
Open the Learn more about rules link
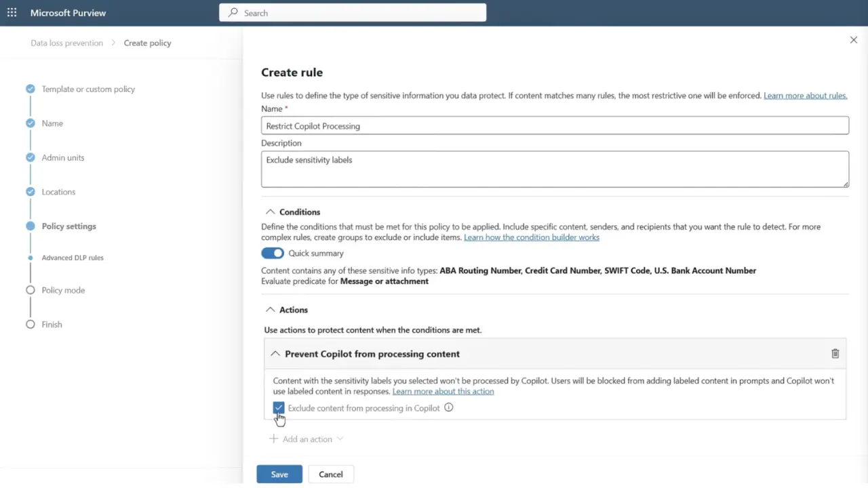click(805, 96)
